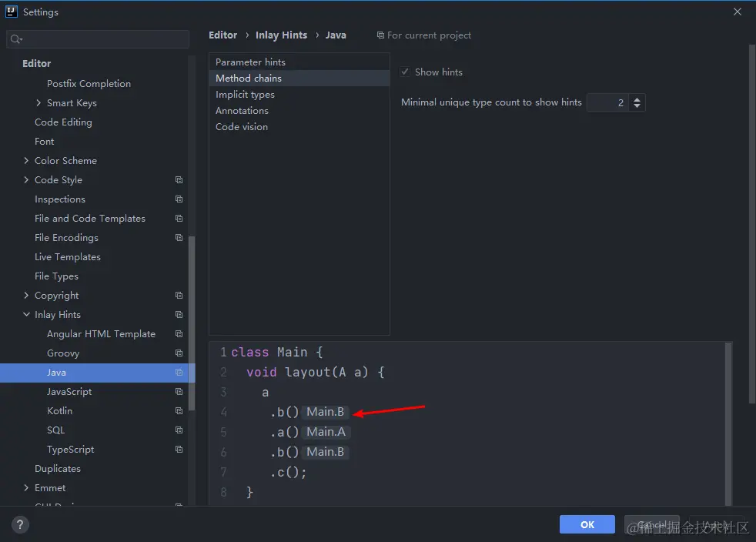Expand the Smart Keys node

[x=38, y=102]
